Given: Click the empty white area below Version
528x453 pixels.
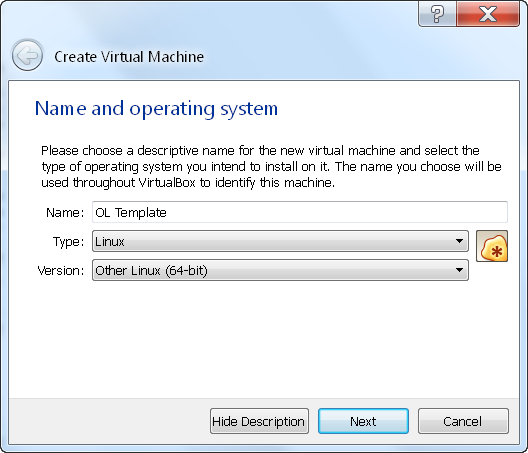Looking at the screenshot, I should (x=264, y=338).
